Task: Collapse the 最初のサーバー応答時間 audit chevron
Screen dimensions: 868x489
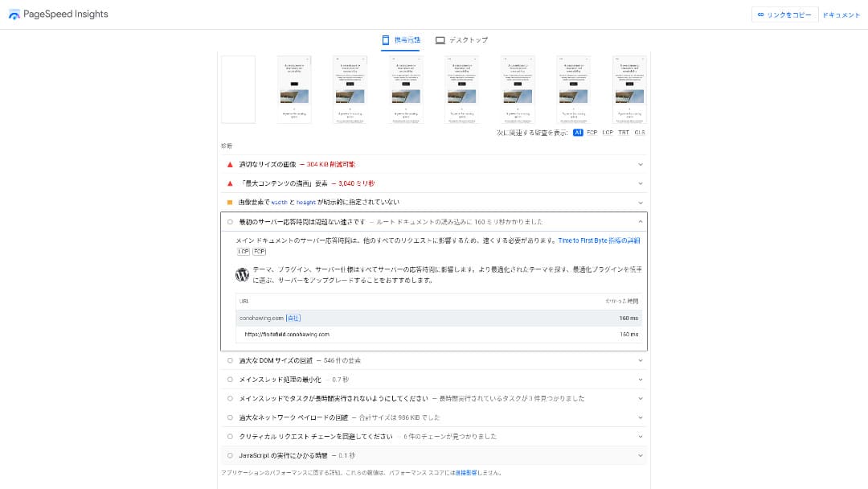Action: point(641,222)
